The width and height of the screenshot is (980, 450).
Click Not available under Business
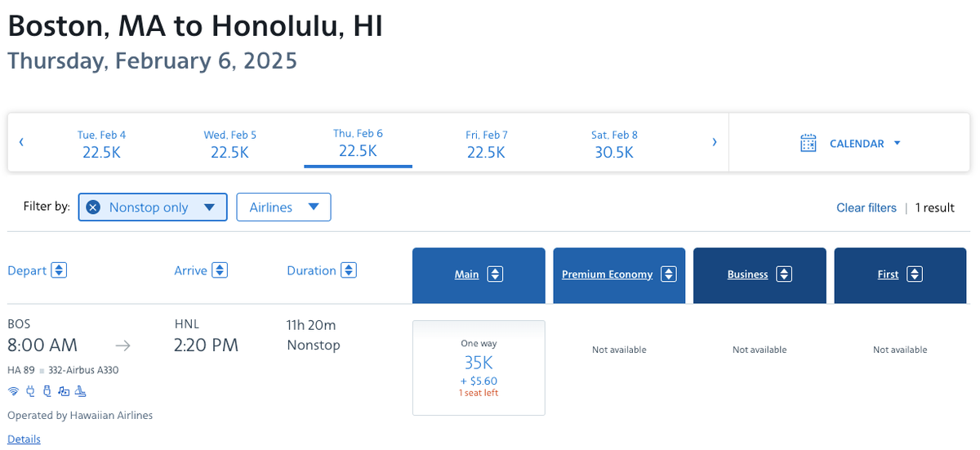(x=759, y=350)
